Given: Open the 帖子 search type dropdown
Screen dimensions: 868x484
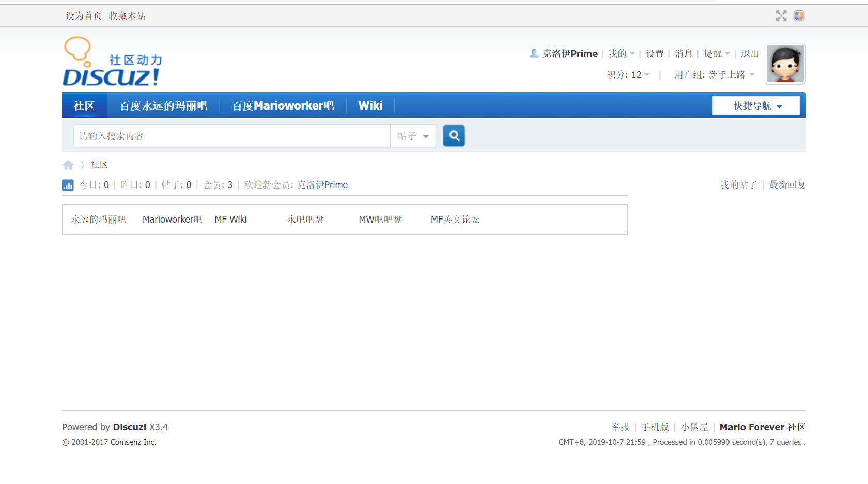Looking at the screenshot, I should (413, 136).
